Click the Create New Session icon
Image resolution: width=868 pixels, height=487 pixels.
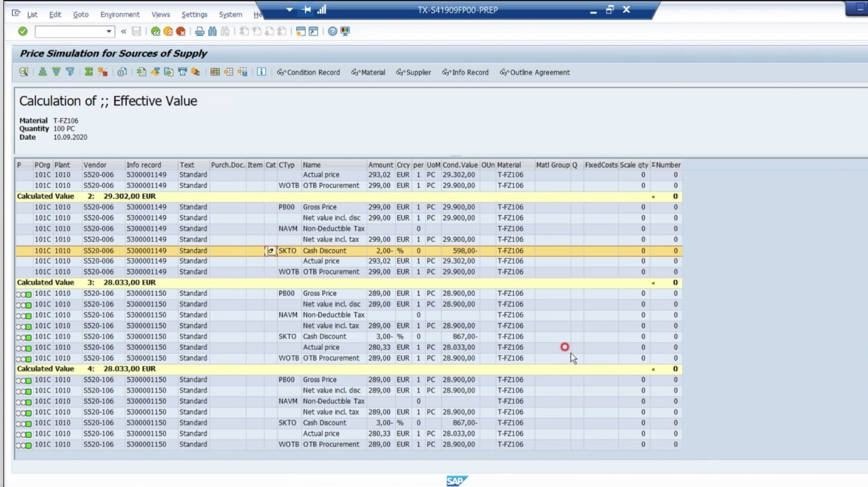coord(300,31)
